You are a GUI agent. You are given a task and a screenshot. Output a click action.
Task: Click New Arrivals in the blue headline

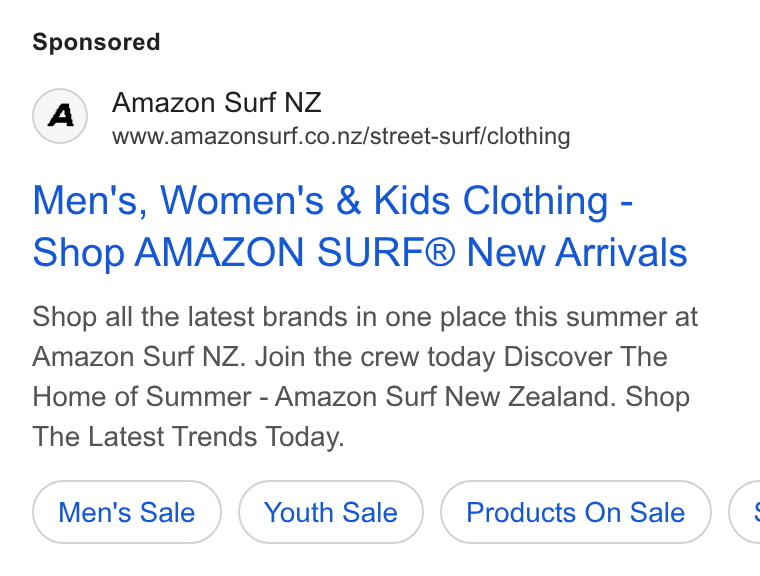(x=577, y=253)
